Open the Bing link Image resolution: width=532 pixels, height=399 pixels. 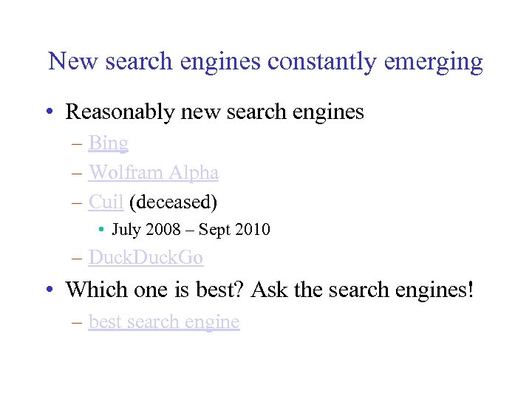tap(108, 143)
